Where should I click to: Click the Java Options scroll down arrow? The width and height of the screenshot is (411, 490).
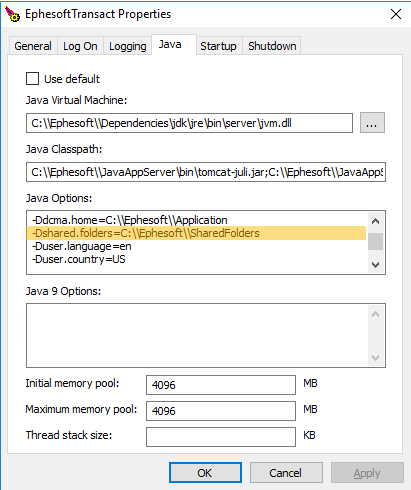(x=375, y=265)
